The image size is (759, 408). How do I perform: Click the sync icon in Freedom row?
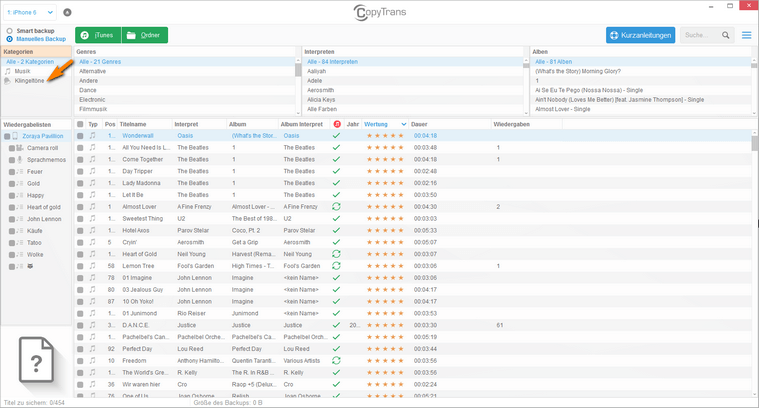tap(336, 360)
